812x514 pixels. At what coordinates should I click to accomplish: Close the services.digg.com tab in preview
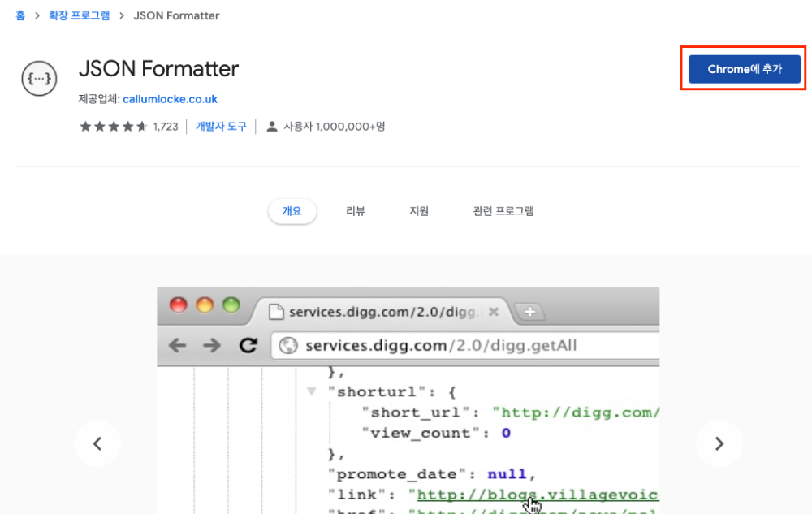pos(494,312)
